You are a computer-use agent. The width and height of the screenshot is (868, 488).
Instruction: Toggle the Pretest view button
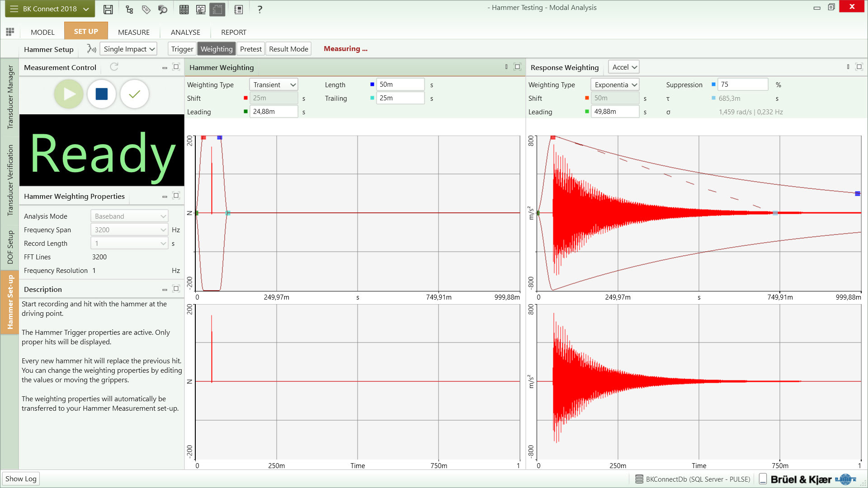pyautogui.click(x=250, y=49)
